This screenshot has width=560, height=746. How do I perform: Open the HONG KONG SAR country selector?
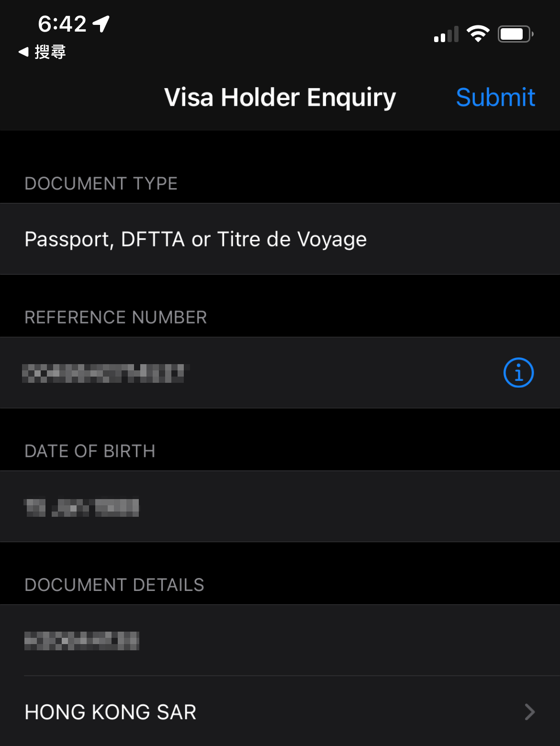click(111, 712)
